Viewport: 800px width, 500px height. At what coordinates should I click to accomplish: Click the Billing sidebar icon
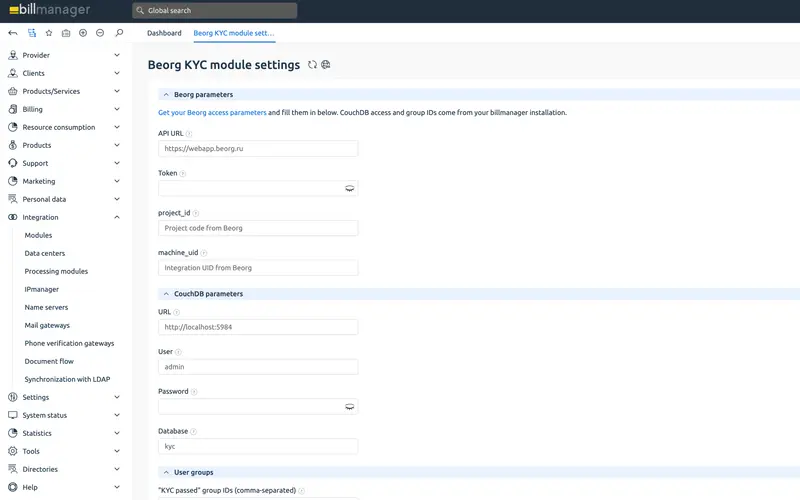pos(13,109)
